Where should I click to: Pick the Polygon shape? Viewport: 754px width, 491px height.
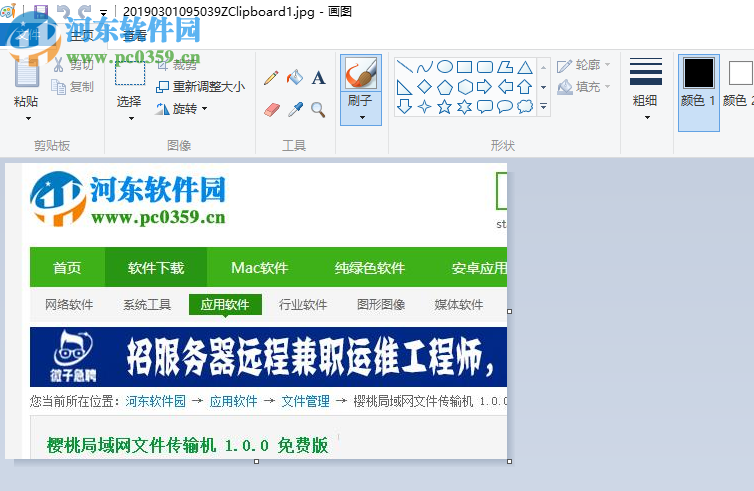pos(505,66)
